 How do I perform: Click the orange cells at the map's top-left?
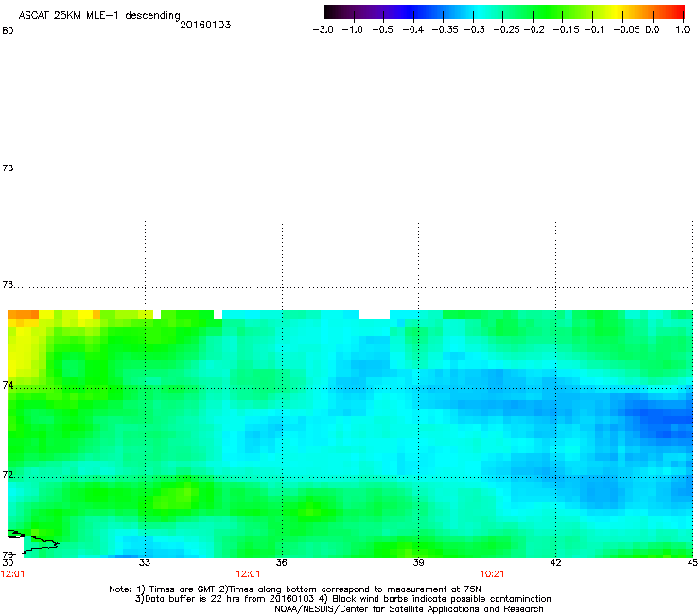24,314
